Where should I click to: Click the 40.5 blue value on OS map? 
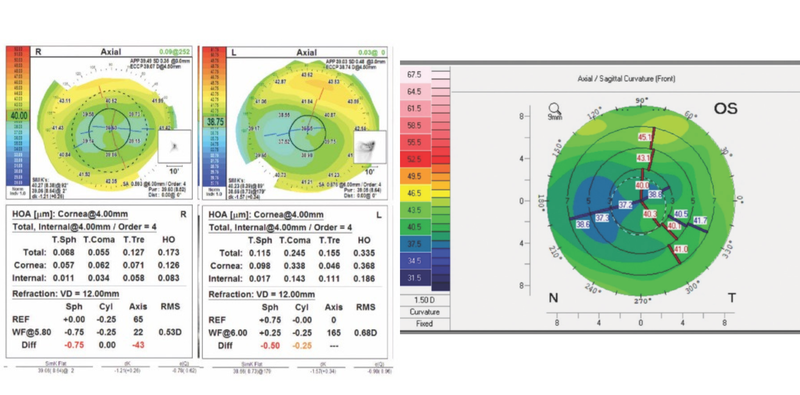pyautogui.click(x=681, y=214)
